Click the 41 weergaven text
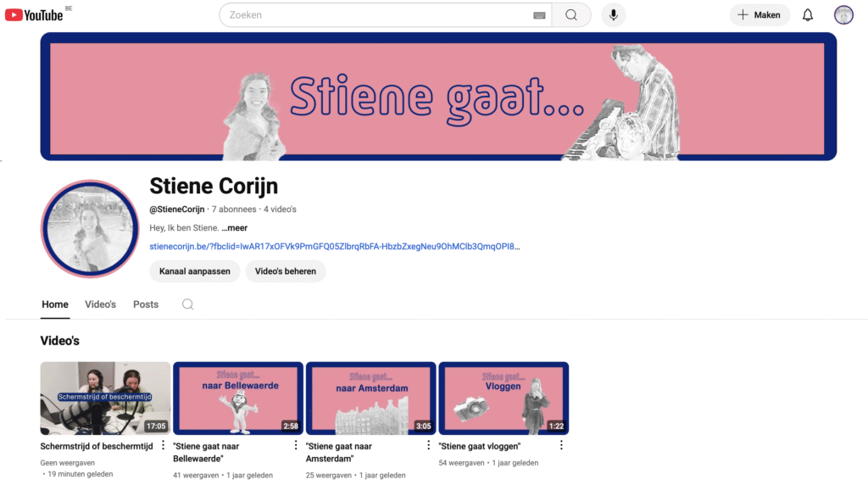The image size is (868, 502). (196, 476)
